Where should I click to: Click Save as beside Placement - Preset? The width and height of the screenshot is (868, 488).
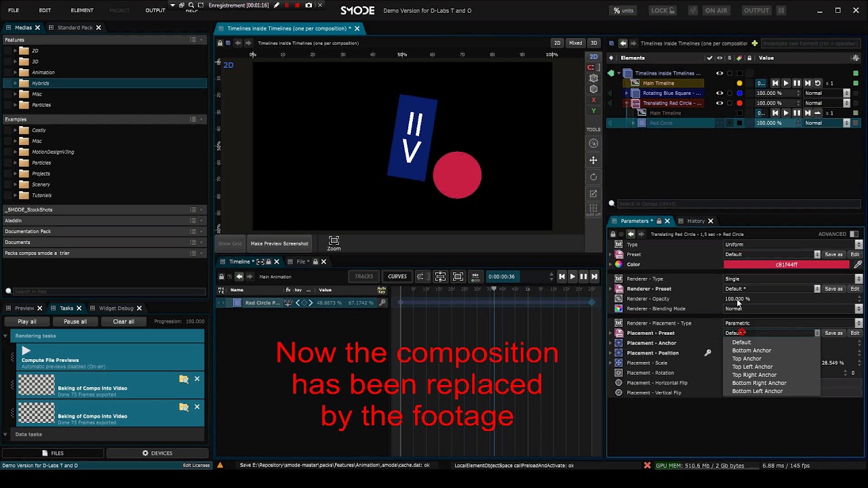point(833,333)
